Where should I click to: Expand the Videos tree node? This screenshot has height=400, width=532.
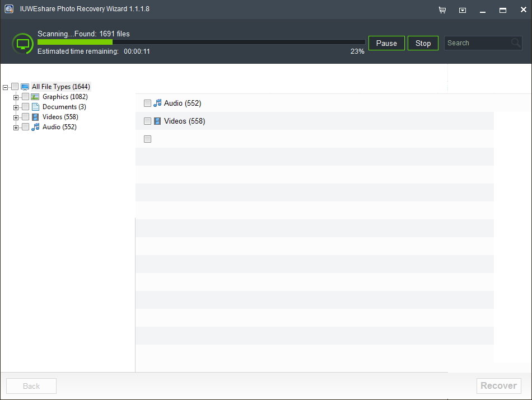point(16,118)
